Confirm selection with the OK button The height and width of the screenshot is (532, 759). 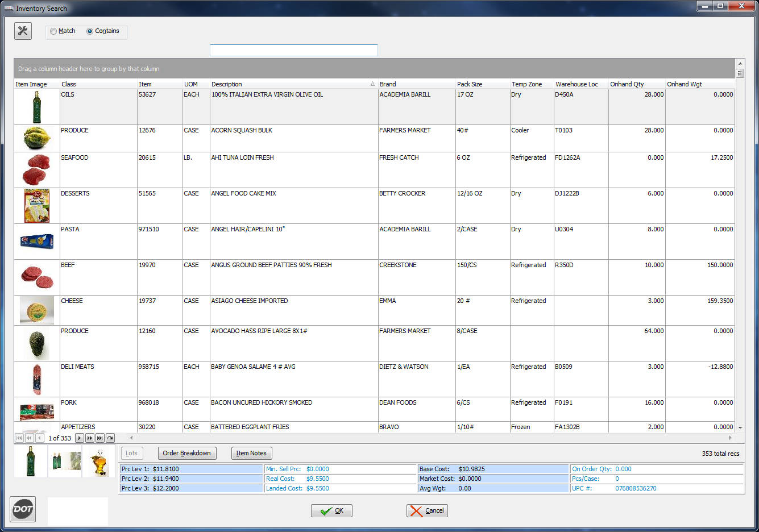point(331,510)
